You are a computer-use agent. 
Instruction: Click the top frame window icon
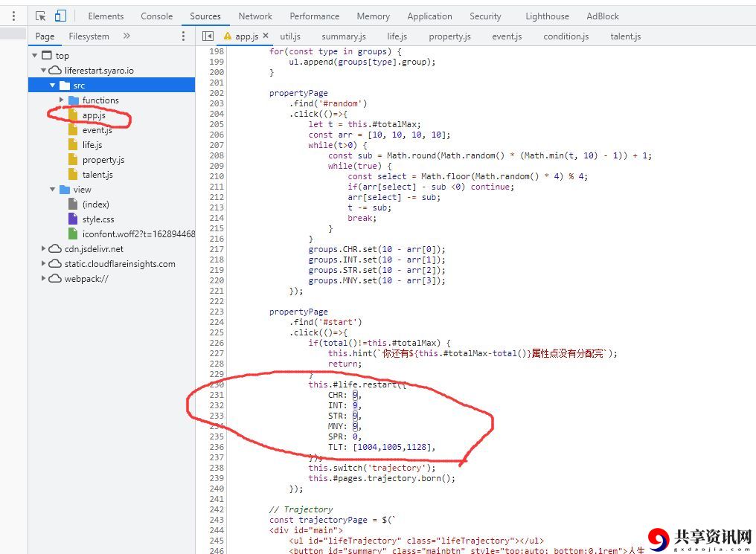coord(47,55)
